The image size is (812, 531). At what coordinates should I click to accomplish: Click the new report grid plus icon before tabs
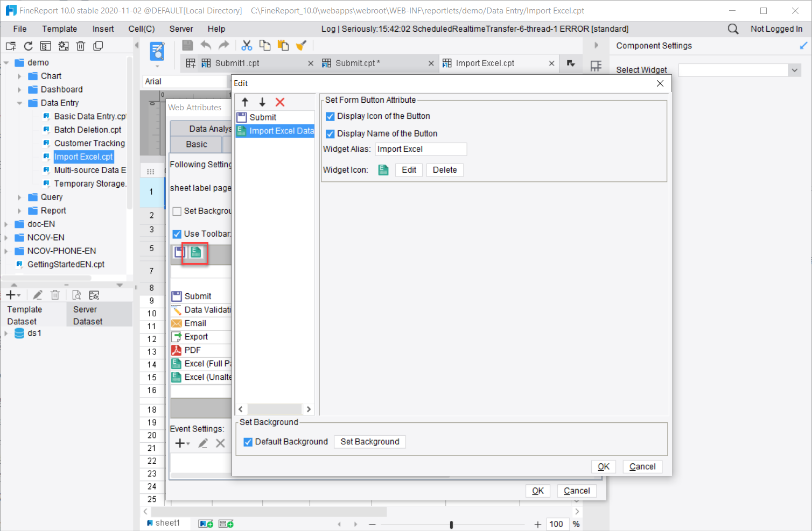pos(191,63)
